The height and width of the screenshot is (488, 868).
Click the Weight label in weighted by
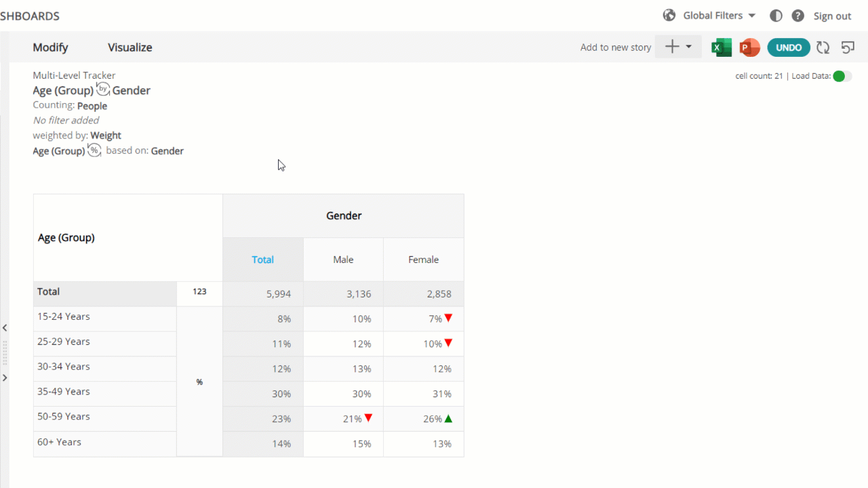(x=106, y=136)
